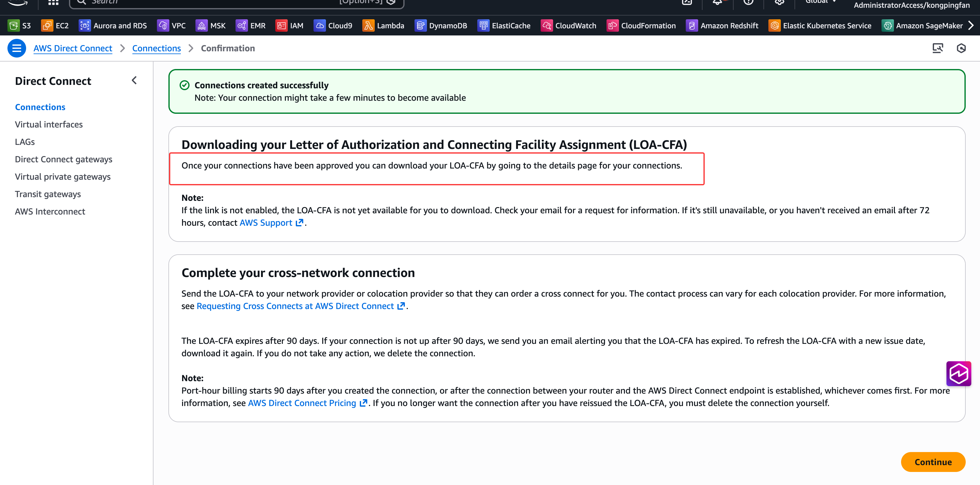
Task: Select Direct Connect gateways in sidebar
Action: [63, 159]
